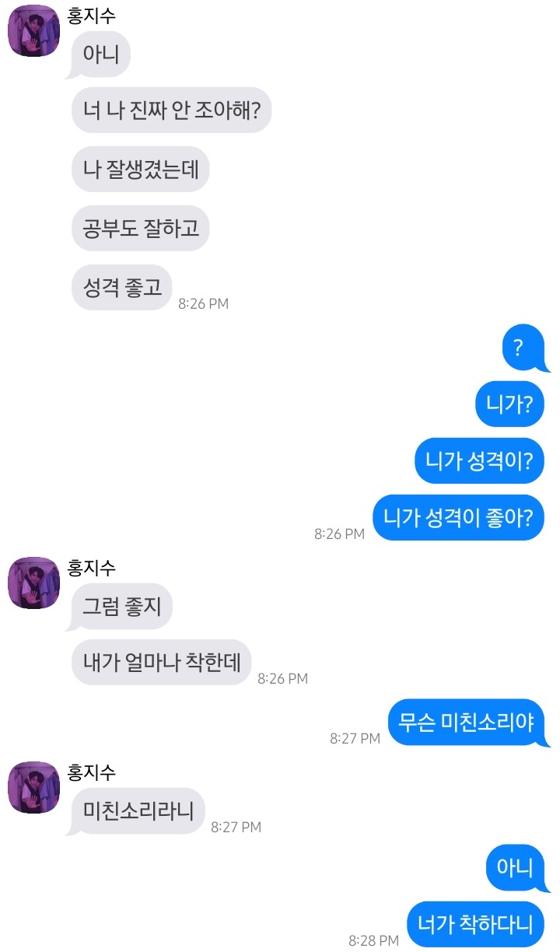This screenshot has width=560, height=952.
Task: Tap the '너가 착하다니' blue bubble
Action: click(x=475, y=925)
